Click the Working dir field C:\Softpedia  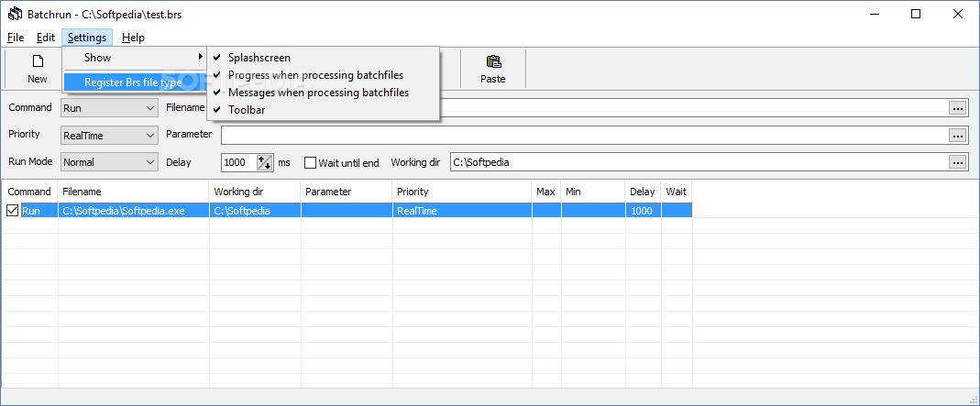click(x=699, y=162)
